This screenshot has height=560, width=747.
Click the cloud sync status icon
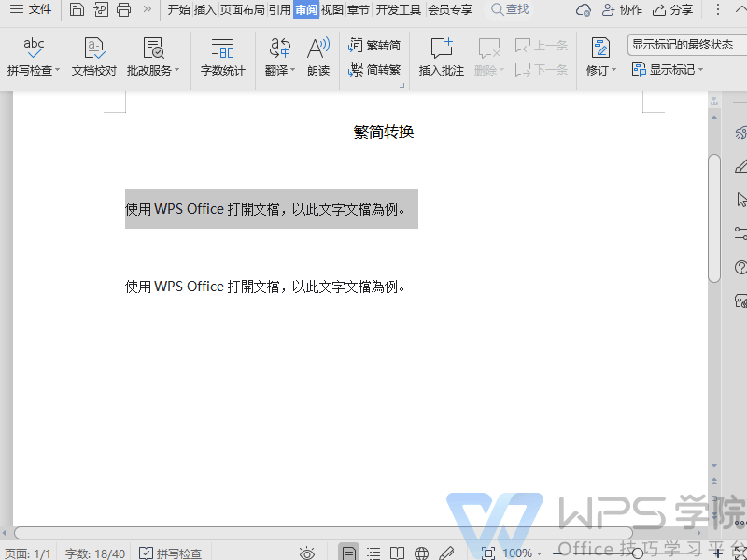(583, 9)
